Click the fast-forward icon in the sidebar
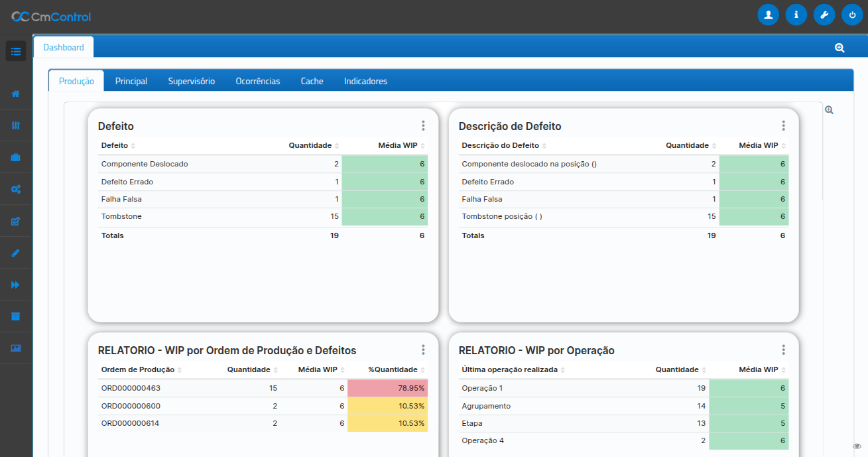 pyautogui.click(x=16, y=285)
